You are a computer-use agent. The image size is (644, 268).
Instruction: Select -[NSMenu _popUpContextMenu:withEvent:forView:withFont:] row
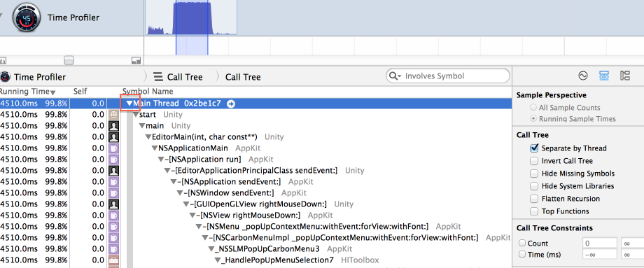[256, 227]
